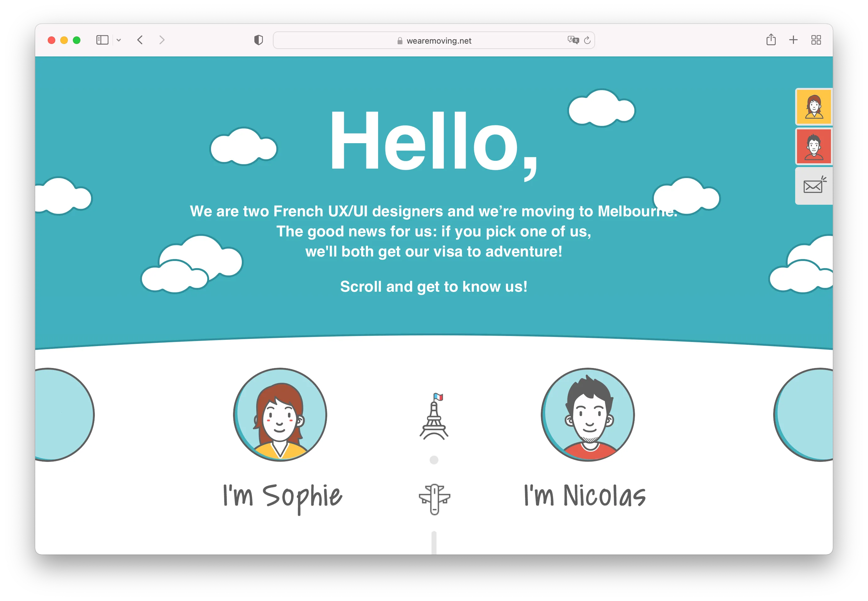Click the airplane icon below the tower
This screenshot has height=601, width=868.
(434, 498)
